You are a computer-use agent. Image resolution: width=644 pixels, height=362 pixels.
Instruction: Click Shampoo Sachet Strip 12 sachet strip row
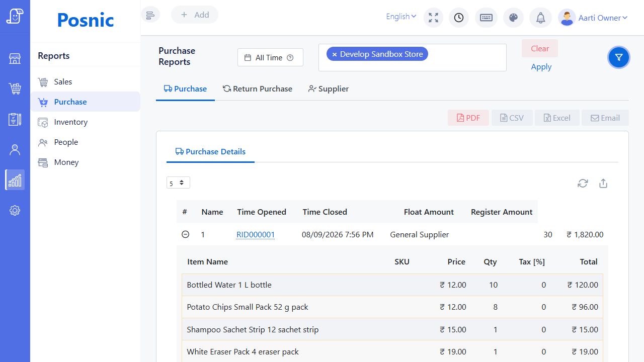click(x=392, y=329)
